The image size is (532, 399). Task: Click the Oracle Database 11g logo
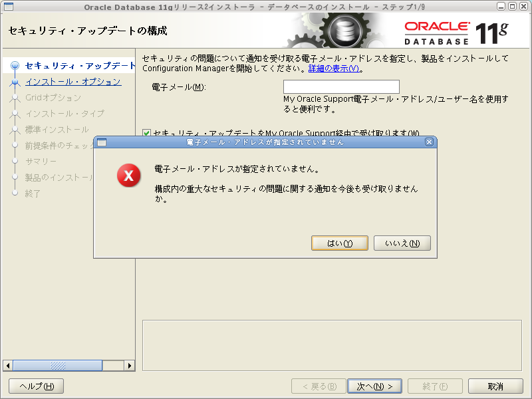coord(456,33)
